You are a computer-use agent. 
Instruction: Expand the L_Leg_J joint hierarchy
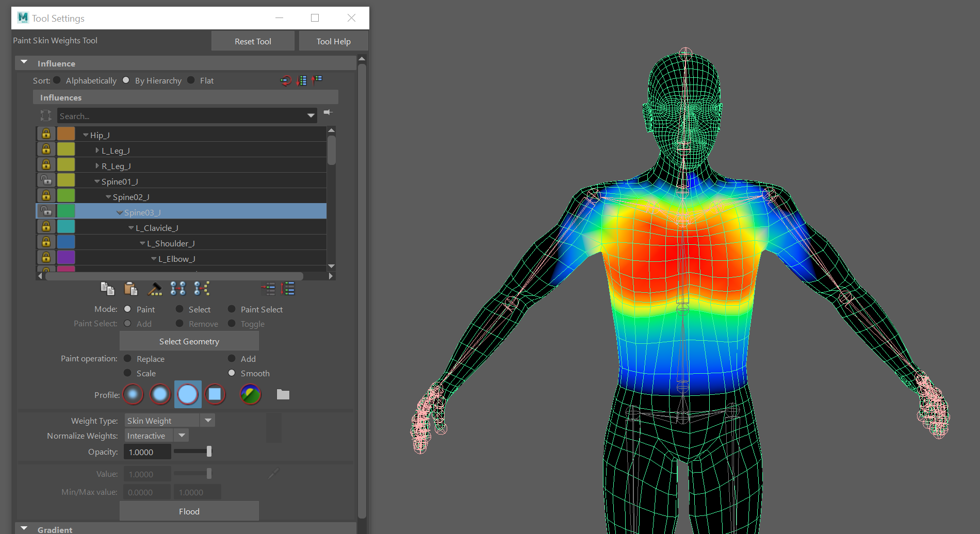[x=97, y=151]
